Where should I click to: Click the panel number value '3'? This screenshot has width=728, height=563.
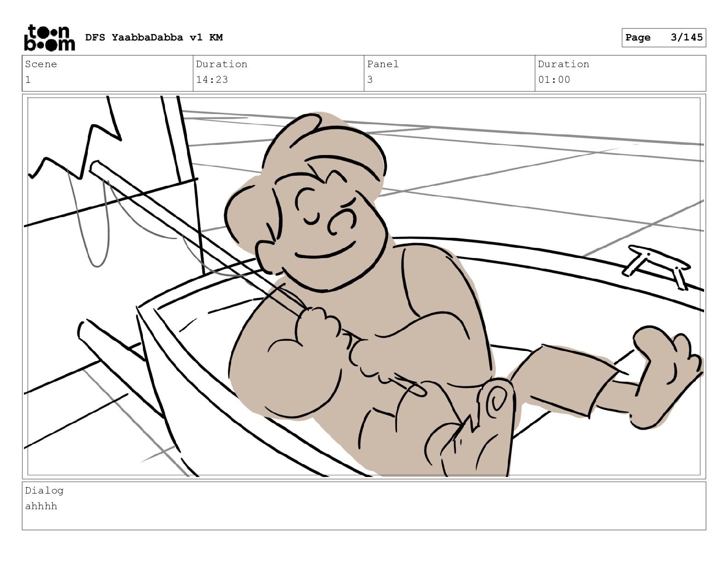click(x=370, y=80)
